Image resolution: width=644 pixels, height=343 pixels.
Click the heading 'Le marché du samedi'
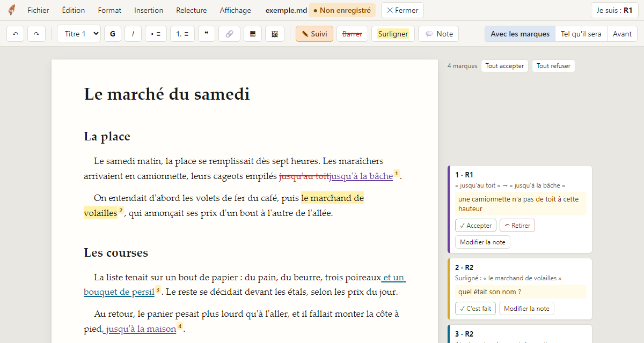[x=167, y=94]
